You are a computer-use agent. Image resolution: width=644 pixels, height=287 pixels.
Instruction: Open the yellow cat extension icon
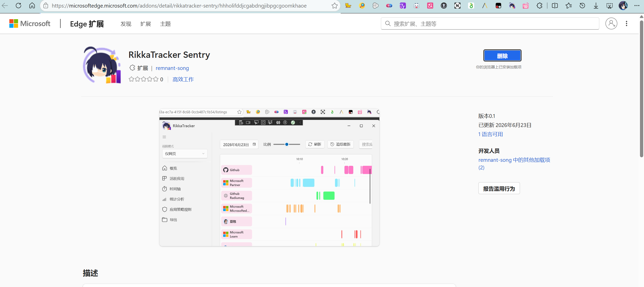pos(348,6)
